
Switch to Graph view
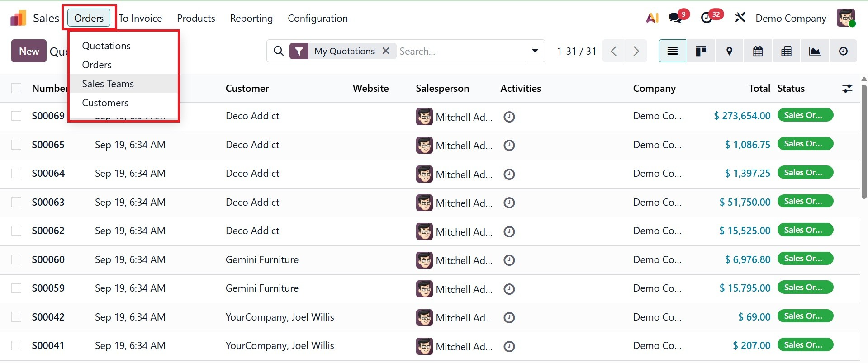(x=815, y=51)
